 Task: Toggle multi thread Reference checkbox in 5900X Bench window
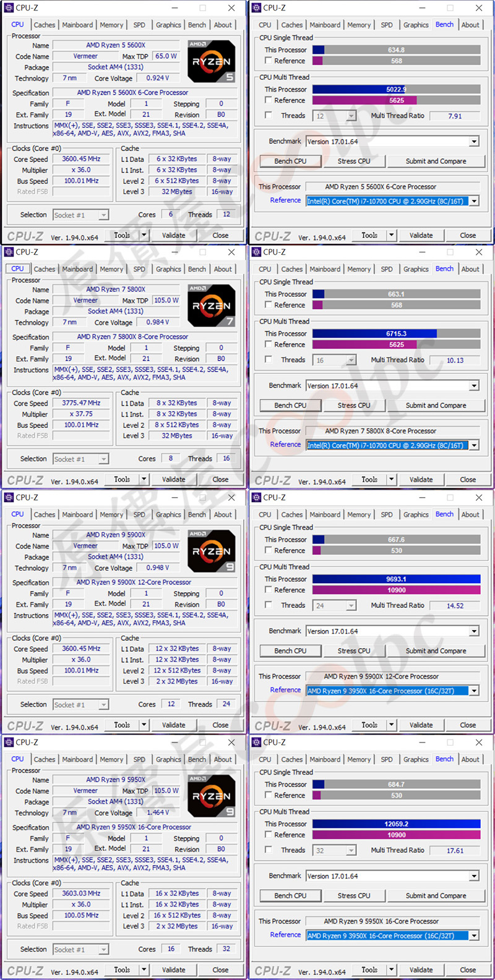click(x=269, y=590)
